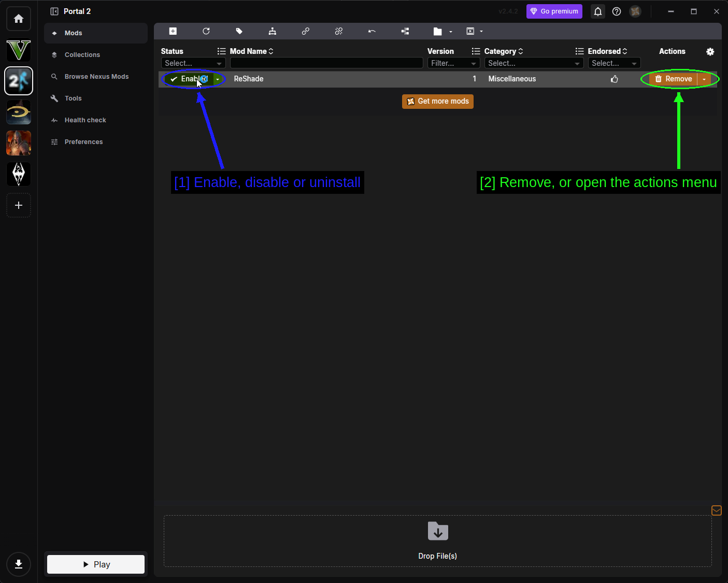
Task: Open Browse Nexus Mods
Action: 96,77
